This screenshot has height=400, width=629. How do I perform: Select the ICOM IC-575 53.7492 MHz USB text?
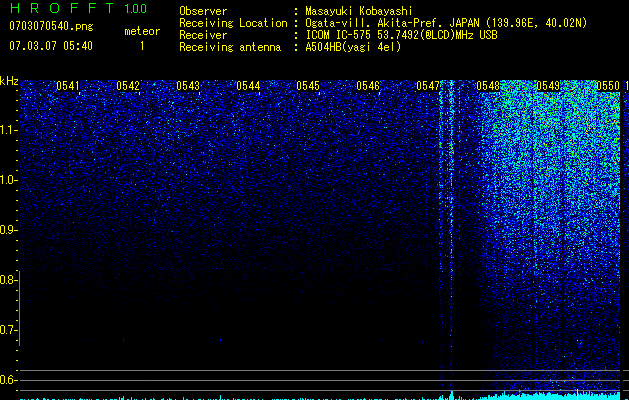(x=401, y=35)
